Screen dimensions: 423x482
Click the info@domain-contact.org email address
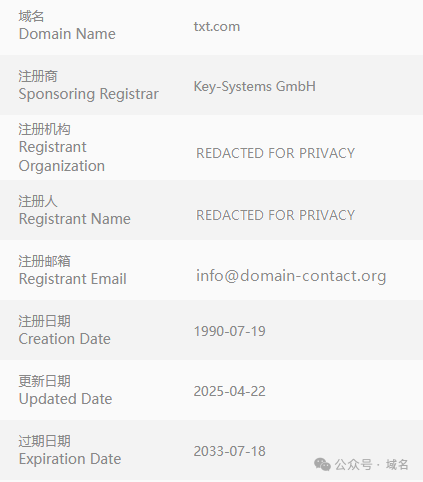291,276
